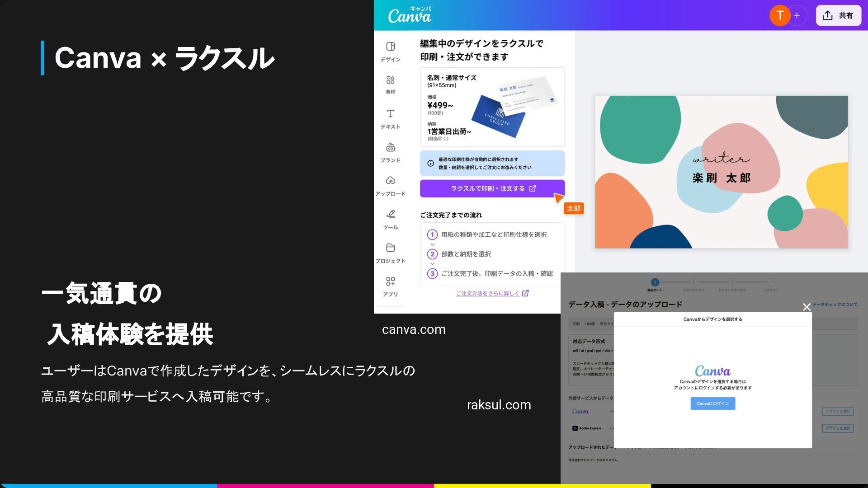This screenshot has width=868, height=488.
Task: Click the アップロード cloud upload icon
Action: pos(391,181)
